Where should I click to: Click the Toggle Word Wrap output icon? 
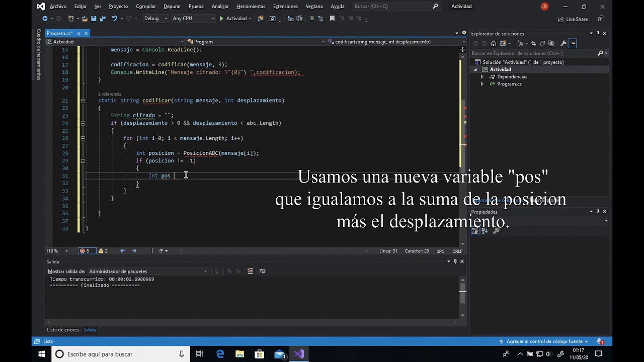[x=262, y=271]
